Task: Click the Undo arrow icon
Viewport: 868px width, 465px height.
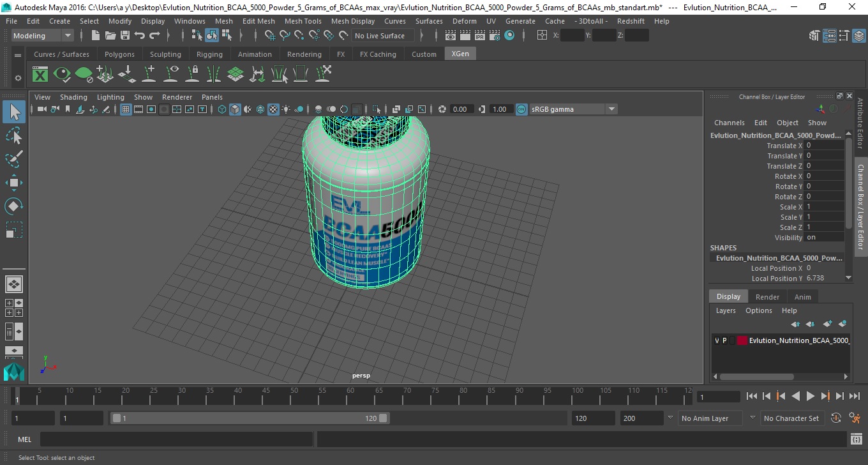Action: (140, 36)
